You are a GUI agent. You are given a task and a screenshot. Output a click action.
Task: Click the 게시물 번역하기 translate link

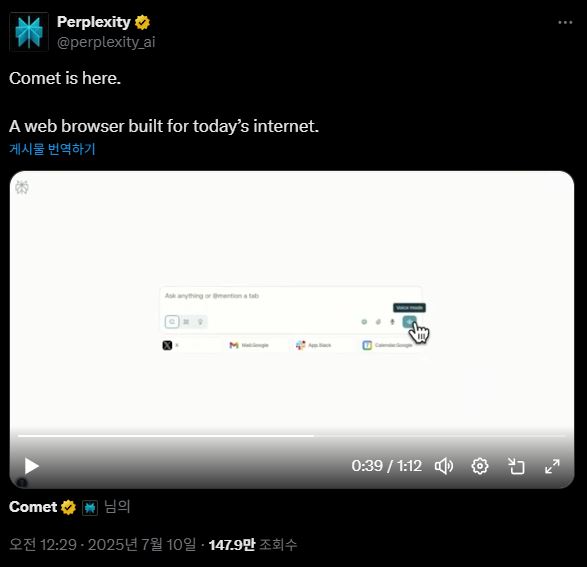pyautogui.click(x=52, y=149)
